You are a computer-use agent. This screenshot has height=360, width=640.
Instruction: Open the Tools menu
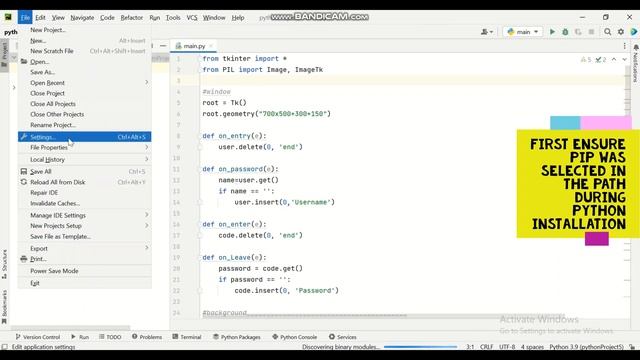pos(173,18)
